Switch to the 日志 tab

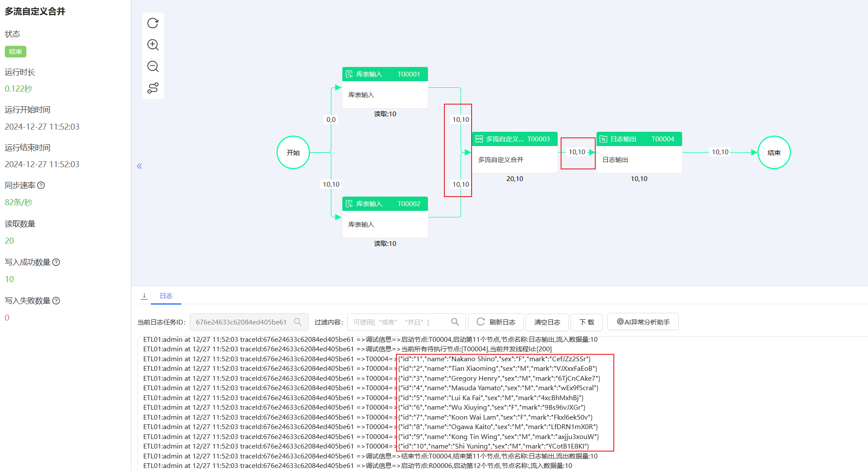coord(166,296)
